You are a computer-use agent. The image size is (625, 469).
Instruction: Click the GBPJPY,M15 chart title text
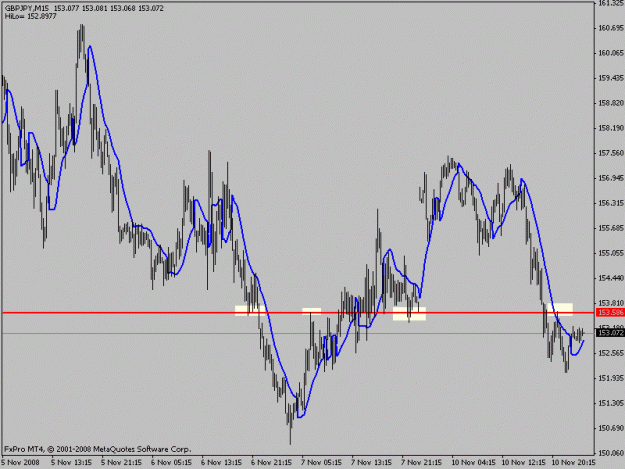coord(28,8)
